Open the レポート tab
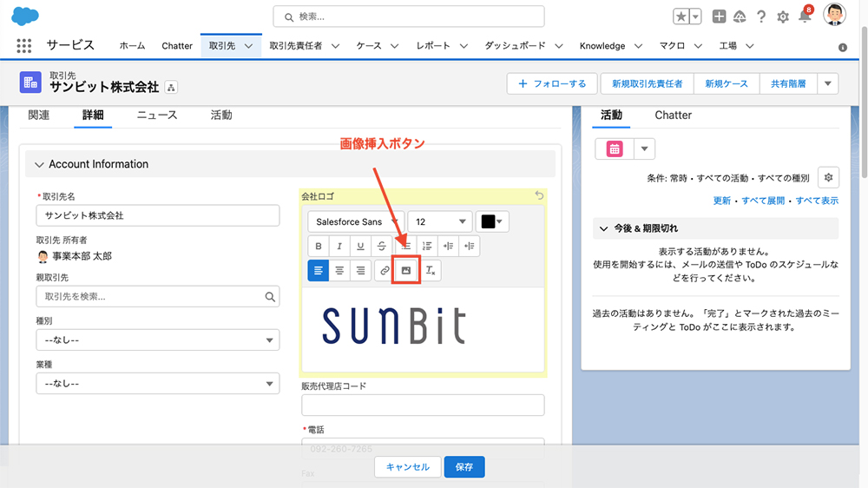868x488 pixels. coord(433,46)
